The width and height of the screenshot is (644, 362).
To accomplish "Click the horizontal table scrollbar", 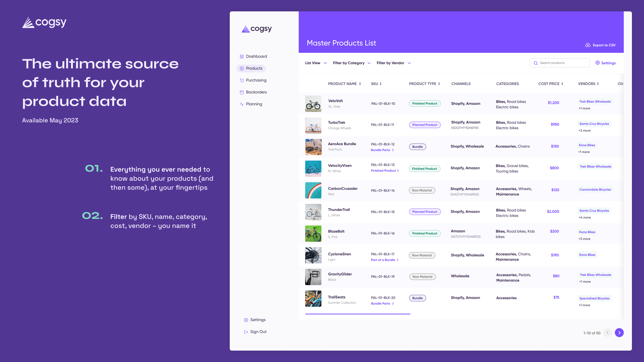I will coord(358,314).
